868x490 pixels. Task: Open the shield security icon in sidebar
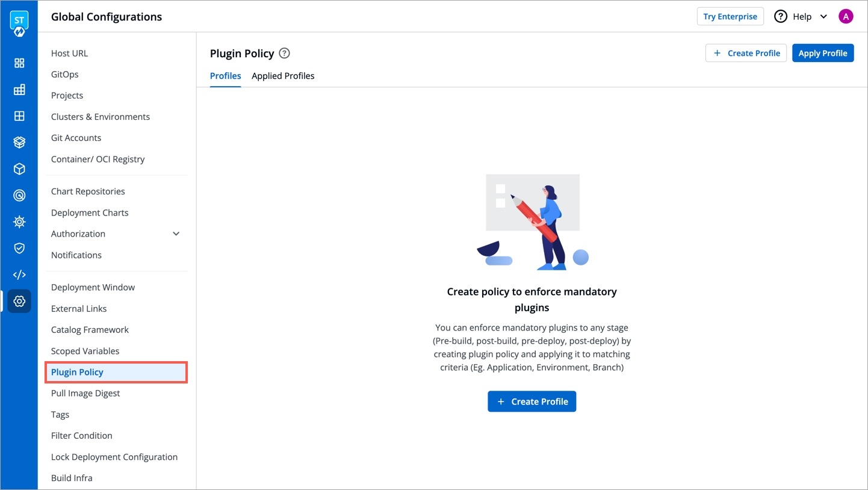point(19,248)
